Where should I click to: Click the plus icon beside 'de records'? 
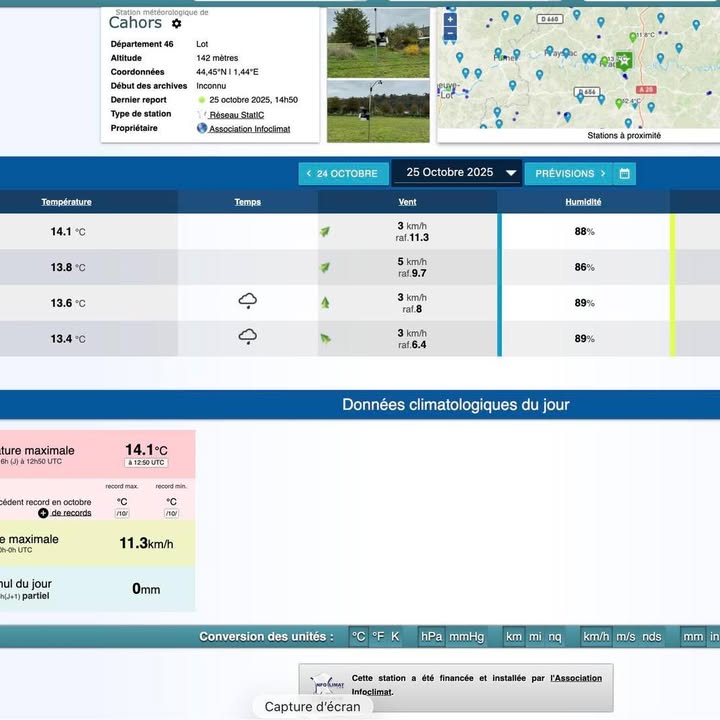[x=43, y=513]
